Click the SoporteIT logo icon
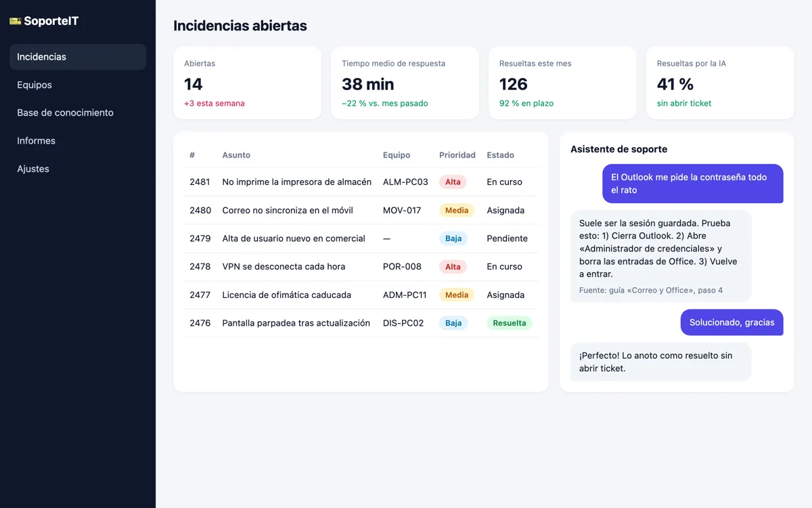 coord(16,21)
